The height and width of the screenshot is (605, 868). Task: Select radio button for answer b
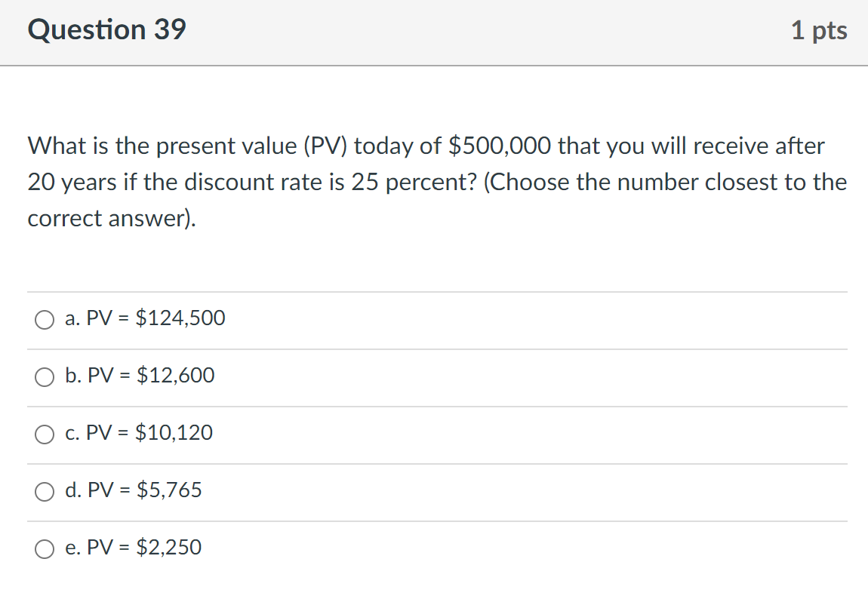(x=45, y=377)
